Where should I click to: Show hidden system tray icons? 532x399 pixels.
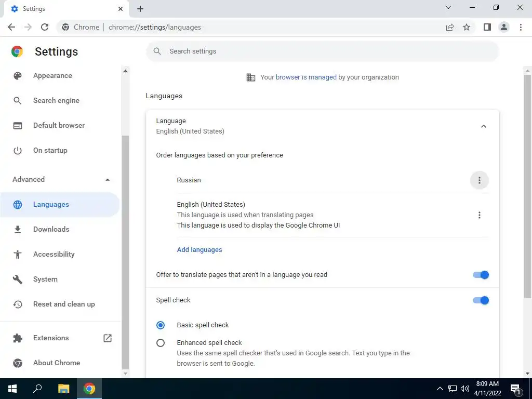(x=440, y=389)
